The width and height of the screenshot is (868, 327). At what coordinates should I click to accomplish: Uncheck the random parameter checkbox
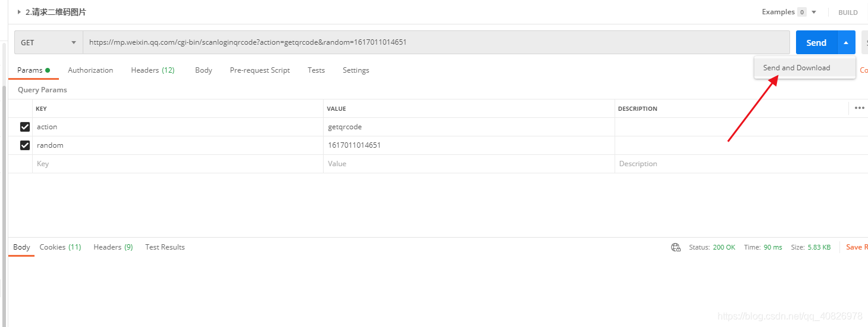click(x=25, y=145)
